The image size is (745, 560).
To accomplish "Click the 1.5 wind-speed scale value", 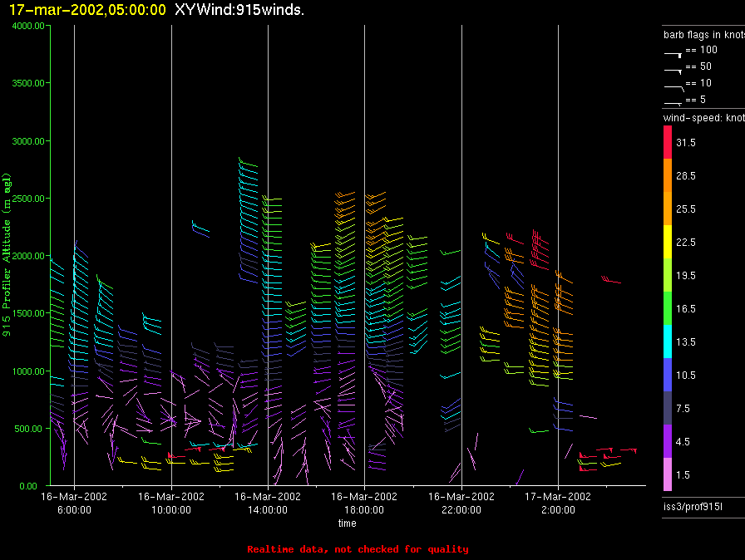I will (x=683, y=474).
